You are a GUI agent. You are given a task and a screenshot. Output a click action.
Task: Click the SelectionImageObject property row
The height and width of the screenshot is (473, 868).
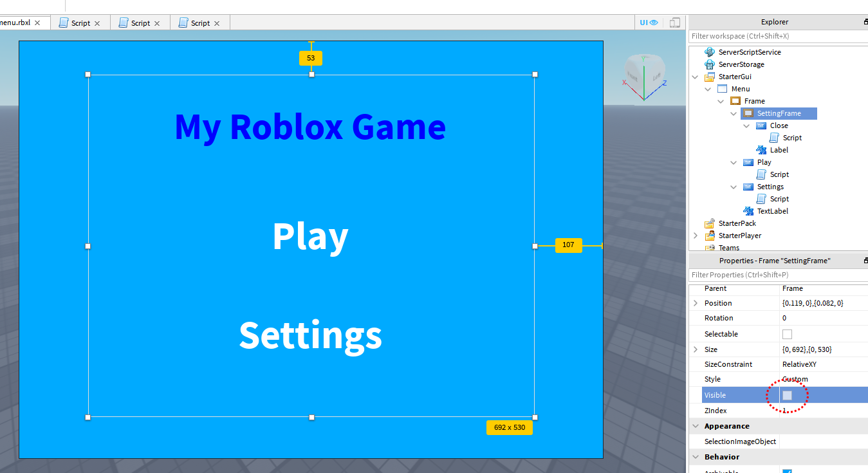(778, 441)
